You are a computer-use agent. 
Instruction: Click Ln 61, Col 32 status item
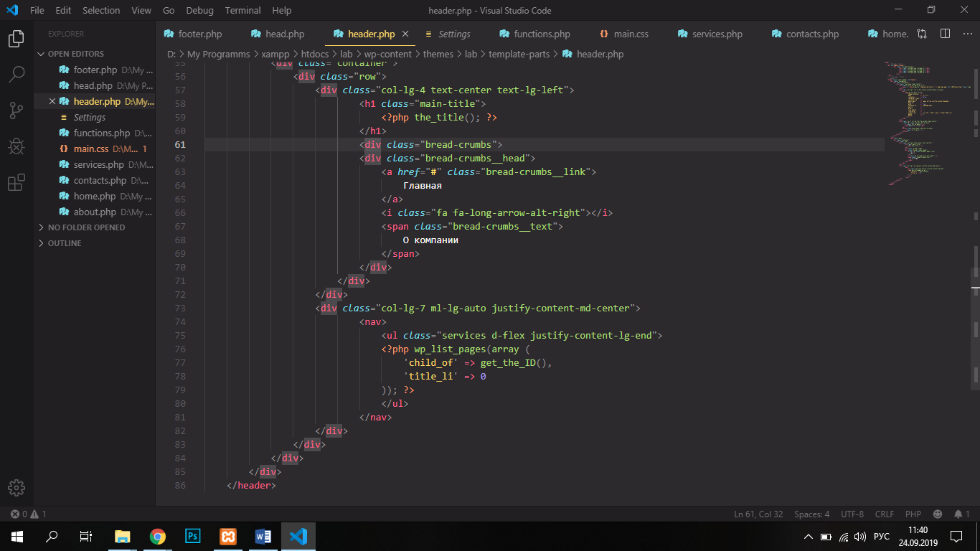pyautogui.click(x=758, y=514)
